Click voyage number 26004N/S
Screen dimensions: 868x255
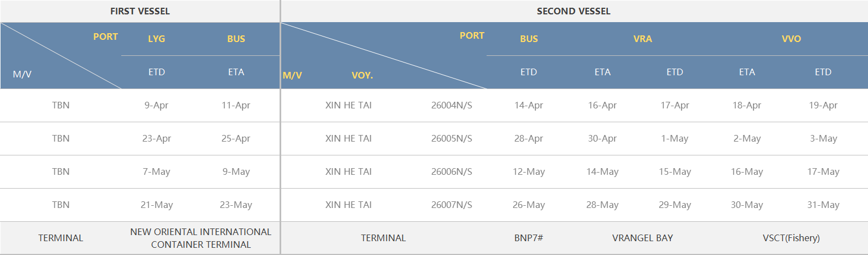click(x=451, y=106)
